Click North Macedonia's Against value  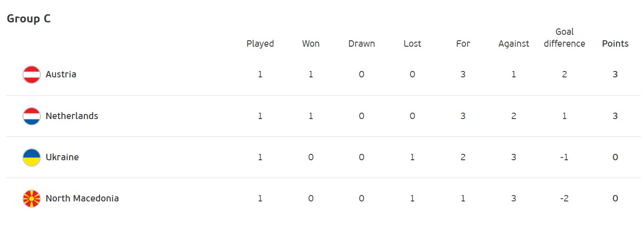coord(514,198)
